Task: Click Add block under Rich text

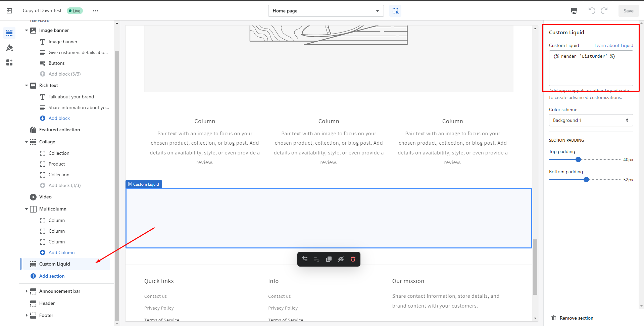Action: click(59, 118)
